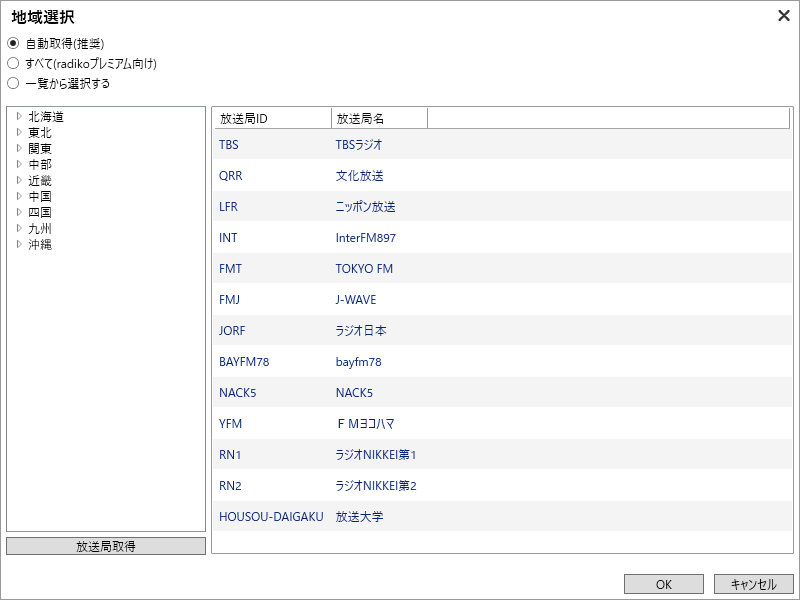The image size is (800, 600).
Task: Select the RN1 station ID cell
Action: [230, 455]
